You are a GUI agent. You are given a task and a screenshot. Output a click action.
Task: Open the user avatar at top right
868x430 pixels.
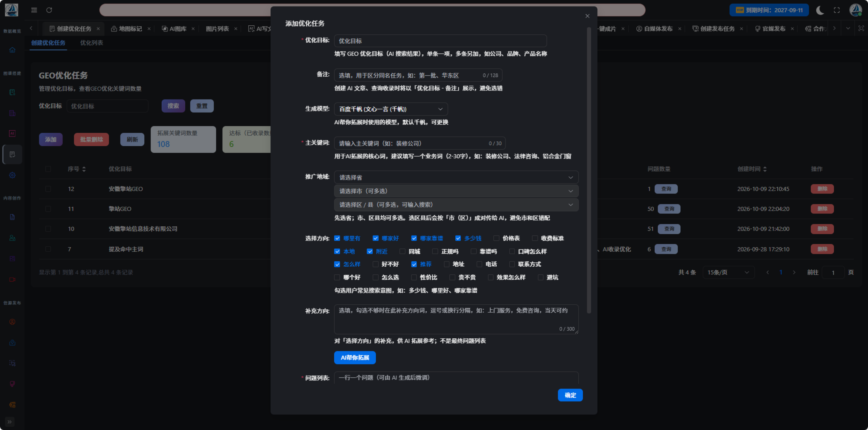point(855,10)
